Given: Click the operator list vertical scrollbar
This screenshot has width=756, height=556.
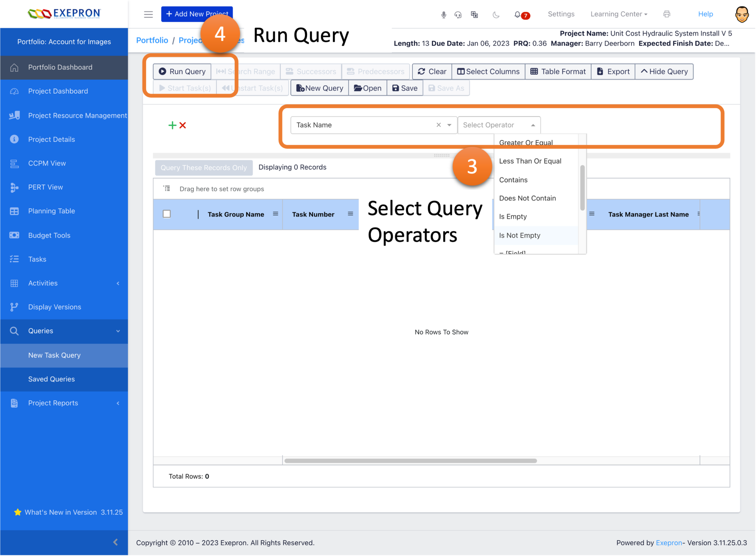Looking at the screenshot, I should pos(582,188).
